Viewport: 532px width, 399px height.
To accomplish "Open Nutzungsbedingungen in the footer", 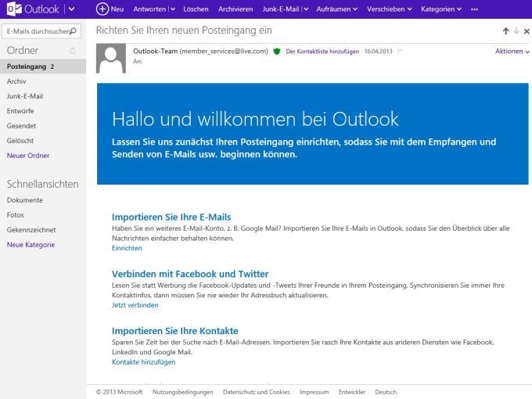I will pyautogui.click(x=183, y=392).
